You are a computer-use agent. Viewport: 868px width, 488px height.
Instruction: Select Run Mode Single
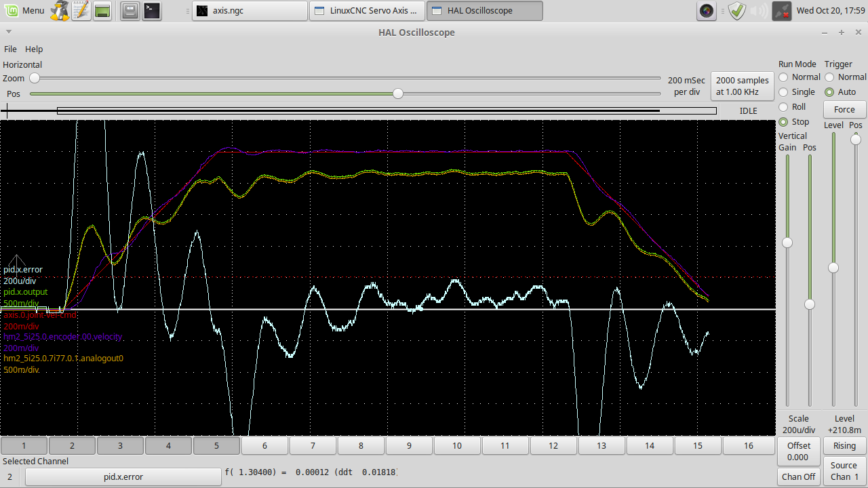pyautogui.click(x=797, y=92)
